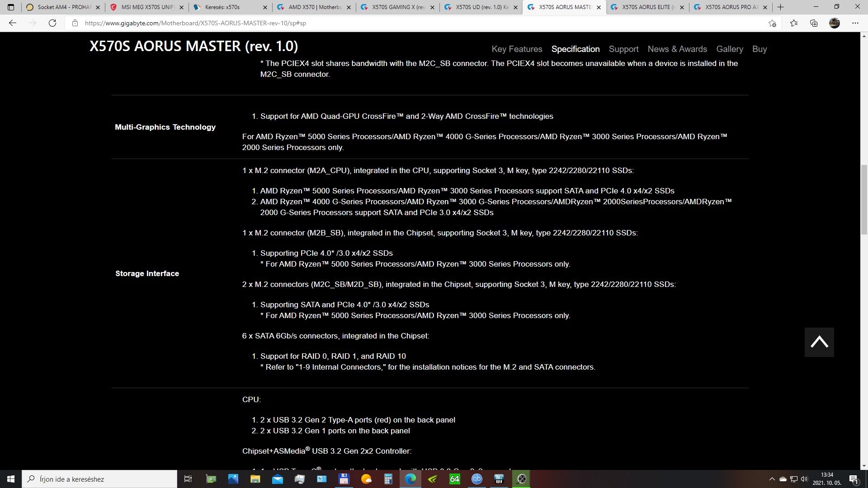Viewport: 868px width, 488px height.
Task: Open Collections in Edge
Action: point(814,23)
